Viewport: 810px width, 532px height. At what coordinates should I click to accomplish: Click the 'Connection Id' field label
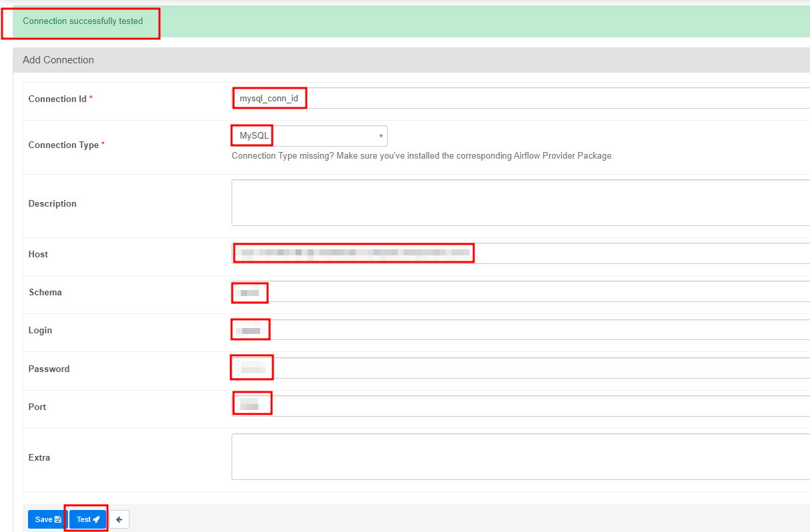pos(60,99)
